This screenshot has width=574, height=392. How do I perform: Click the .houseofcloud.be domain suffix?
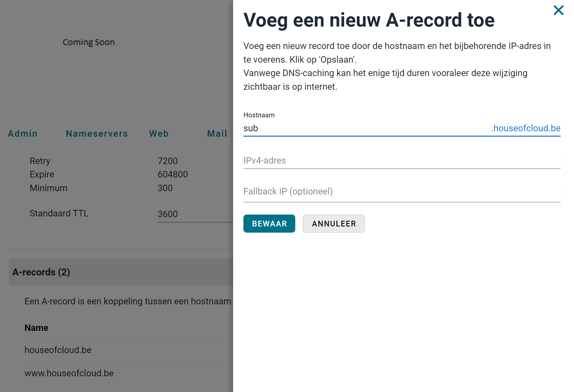click(526, 128)
